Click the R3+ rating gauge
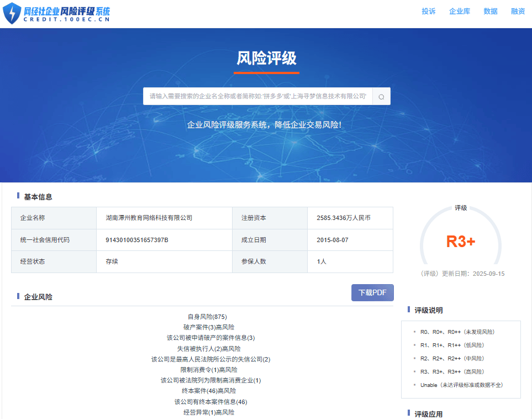Viewport: 532px width, 419px height. 460,242
